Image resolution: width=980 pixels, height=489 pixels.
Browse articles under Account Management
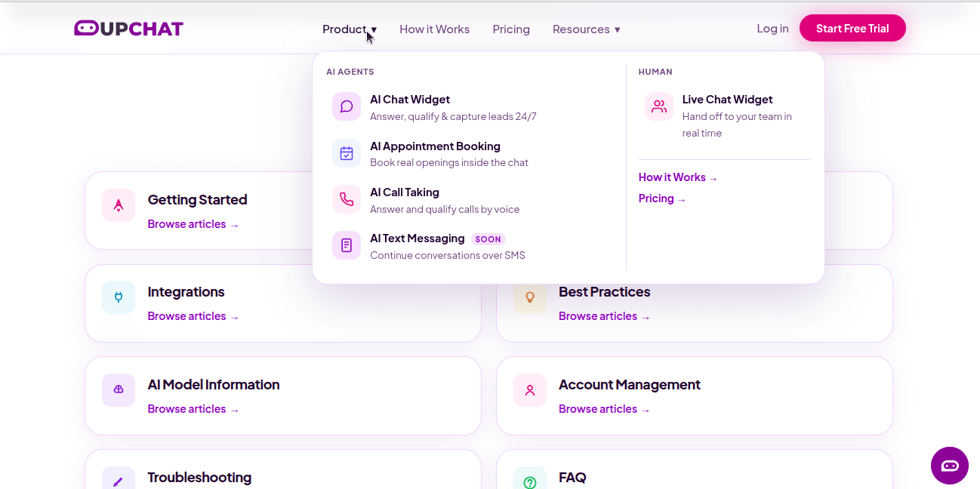604,409
